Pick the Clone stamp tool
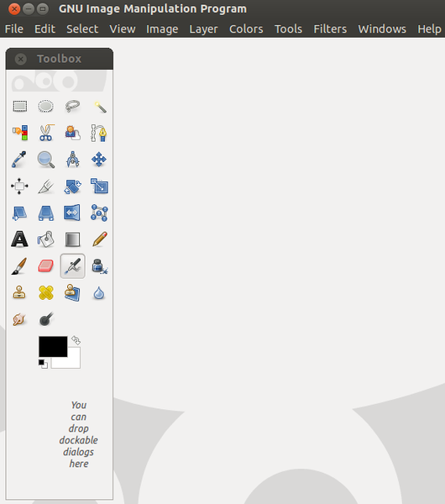The width and height of the screenshot is (445, 504). (19, 293)
